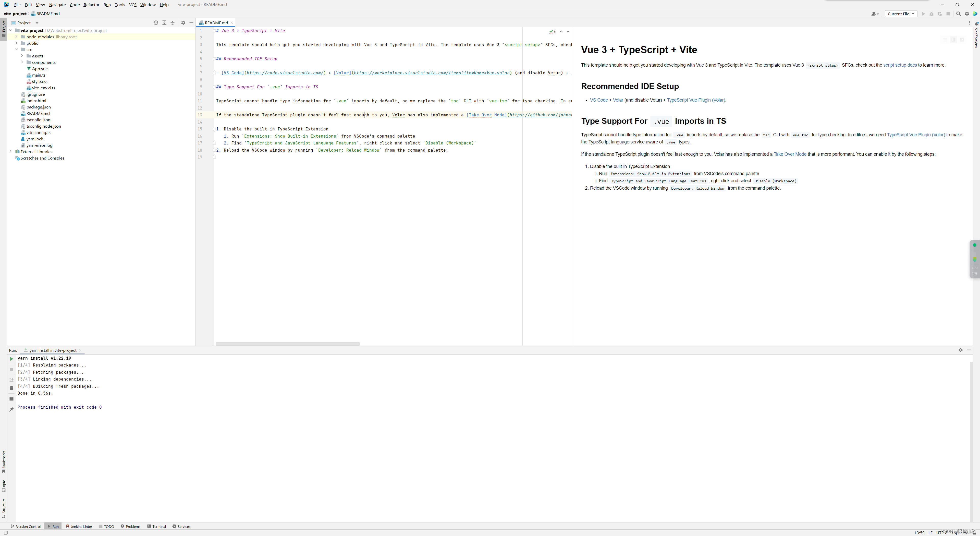Hide the Project tool window
The height and width of the screenshot is (536, 980).
click(191, 22)
